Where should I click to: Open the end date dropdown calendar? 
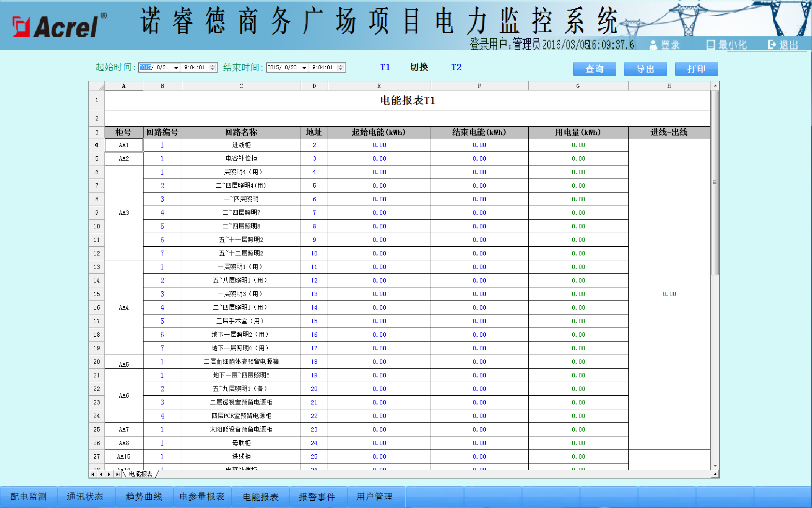(304, 68)
